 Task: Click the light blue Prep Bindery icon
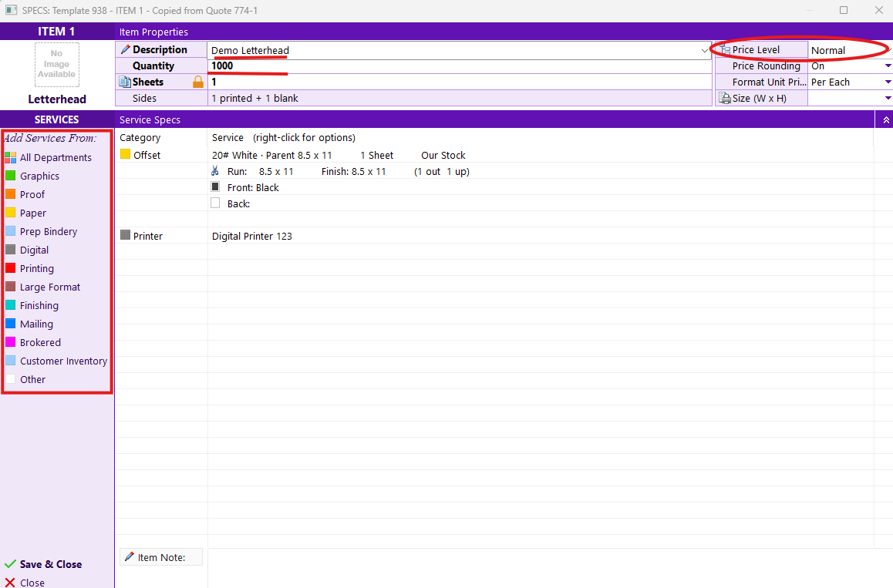(x=10, y=231)
